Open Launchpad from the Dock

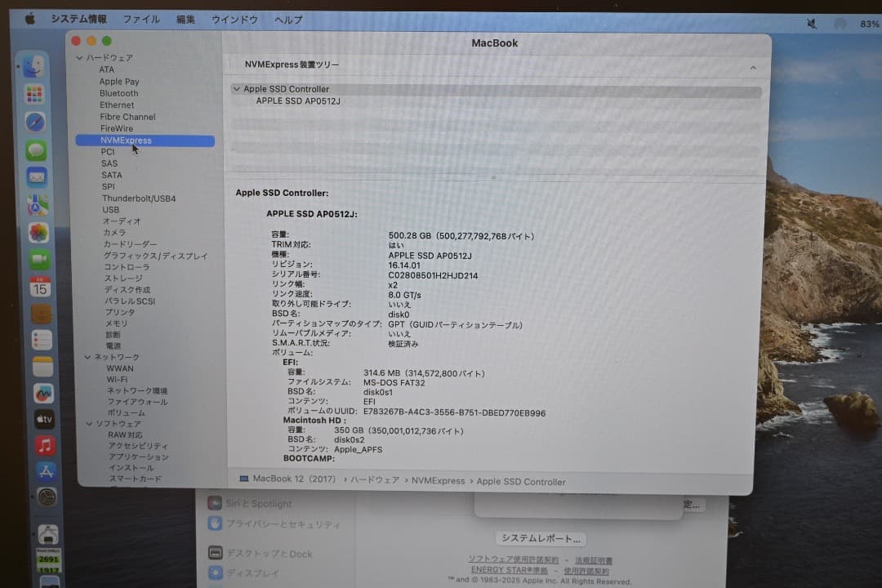(x=34, y=95)
